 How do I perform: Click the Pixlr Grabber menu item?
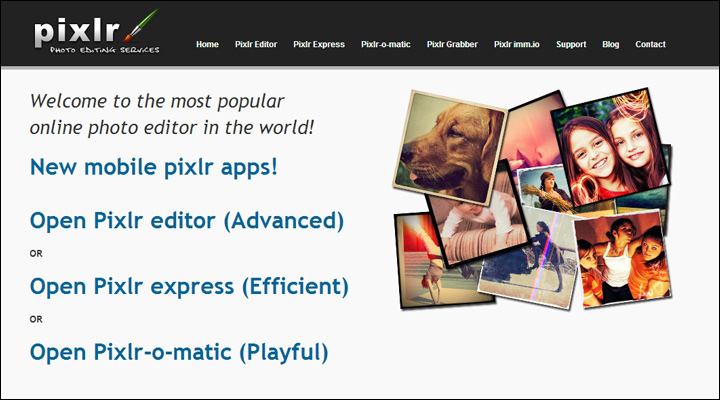click(452, 45)
